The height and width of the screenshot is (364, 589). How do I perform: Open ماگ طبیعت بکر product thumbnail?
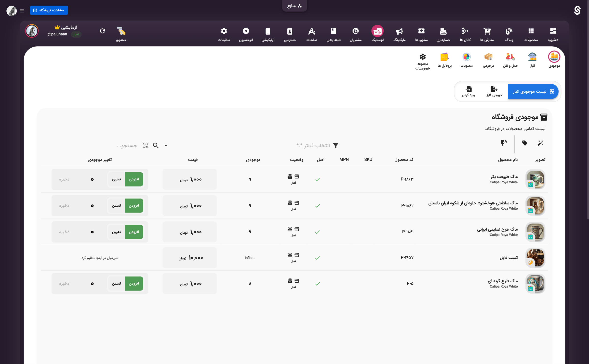coord(535,179)
